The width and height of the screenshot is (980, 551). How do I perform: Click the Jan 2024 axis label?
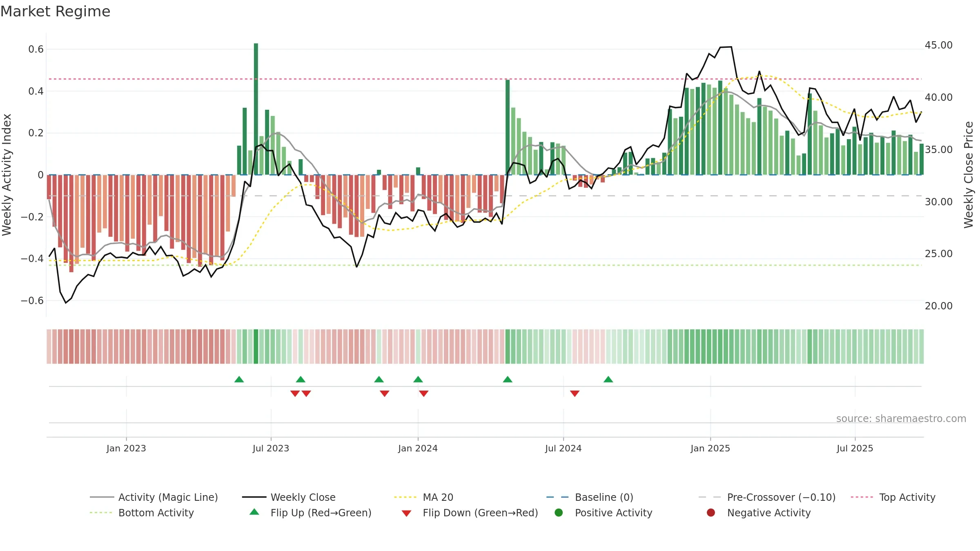point(418,449)
